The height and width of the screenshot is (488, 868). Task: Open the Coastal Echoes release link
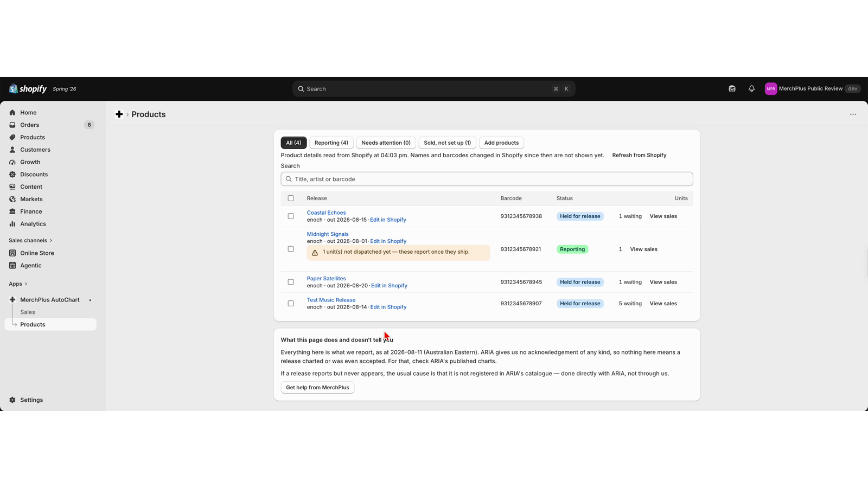click(x=326, y=213)
